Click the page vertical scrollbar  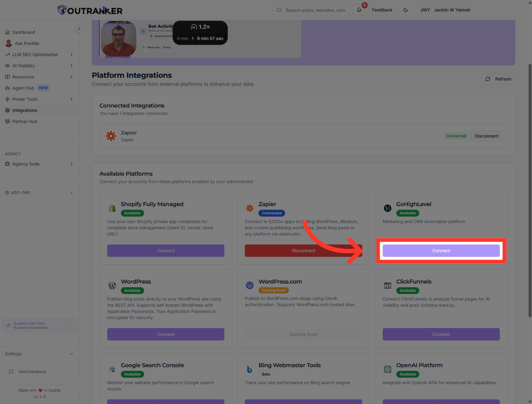tap(530, 191)
